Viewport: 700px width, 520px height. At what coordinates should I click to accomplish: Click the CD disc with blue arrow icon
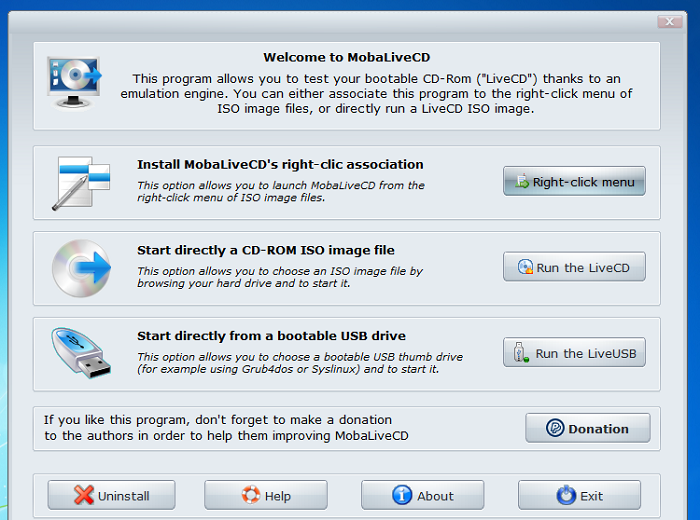[x=81, y=268]
